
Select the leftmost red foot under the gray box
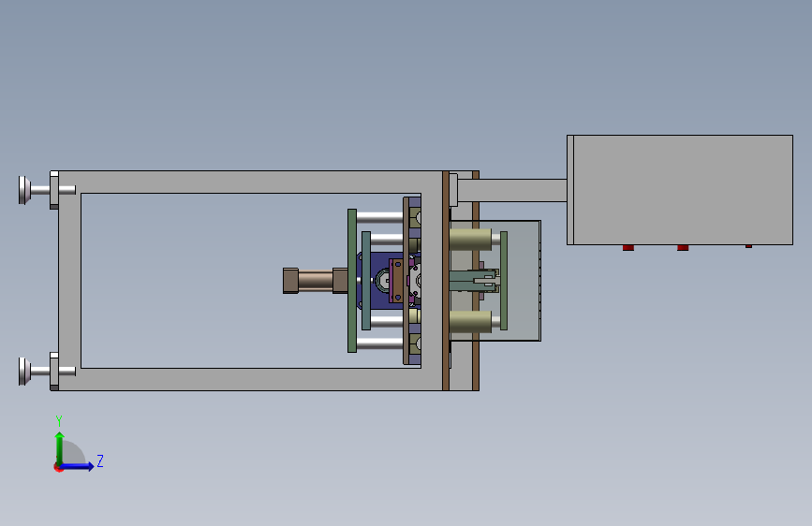[628, 248]
